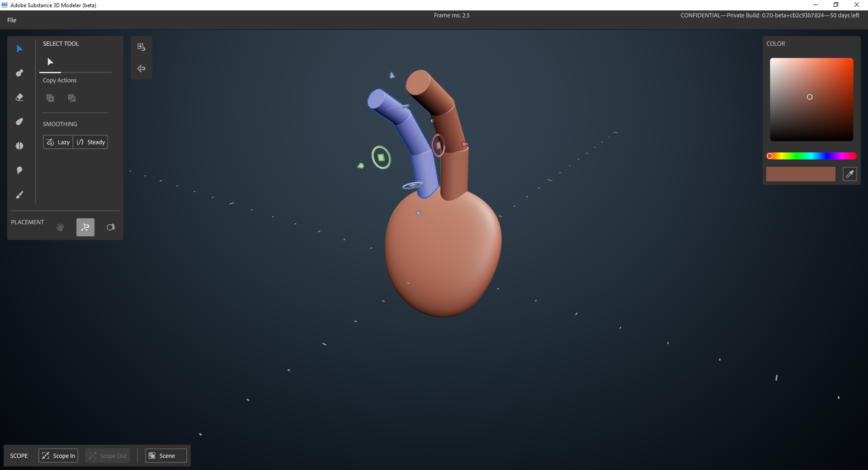The height and width of the screenshot is (470, 868).
Task: Select the Paint brush tool icon
Action: (x=19, y=195)
